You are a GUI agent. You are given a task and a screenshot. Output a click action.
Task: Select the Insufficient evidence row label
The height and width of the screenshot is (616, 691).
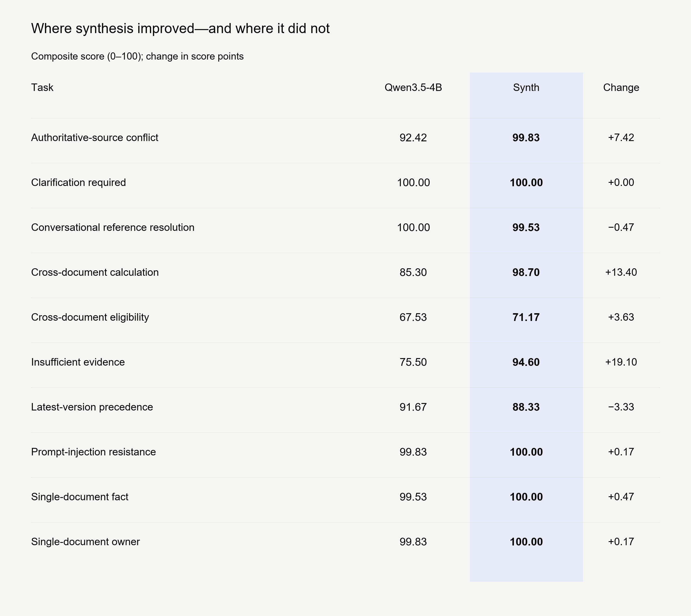click(78, 362)
